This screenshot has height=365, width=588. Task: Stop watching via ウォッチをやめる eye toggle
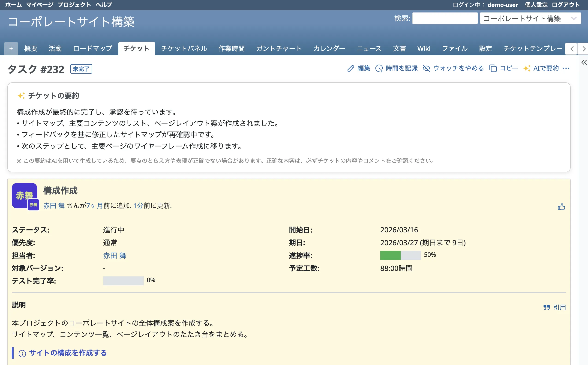click(426, 69)
